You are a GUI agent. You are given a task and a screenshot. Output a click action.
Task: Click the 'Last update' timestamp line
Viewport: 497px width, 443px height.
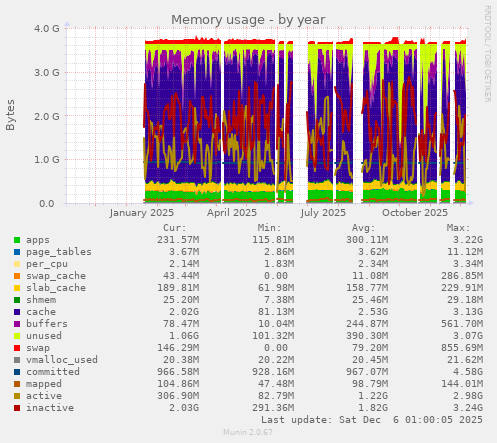pos(372,420)
